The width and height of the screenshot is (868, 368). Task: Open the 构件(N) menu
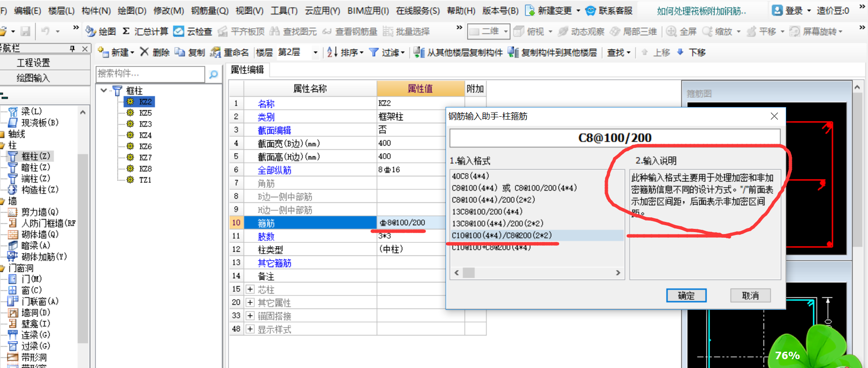tap(96, 10)
